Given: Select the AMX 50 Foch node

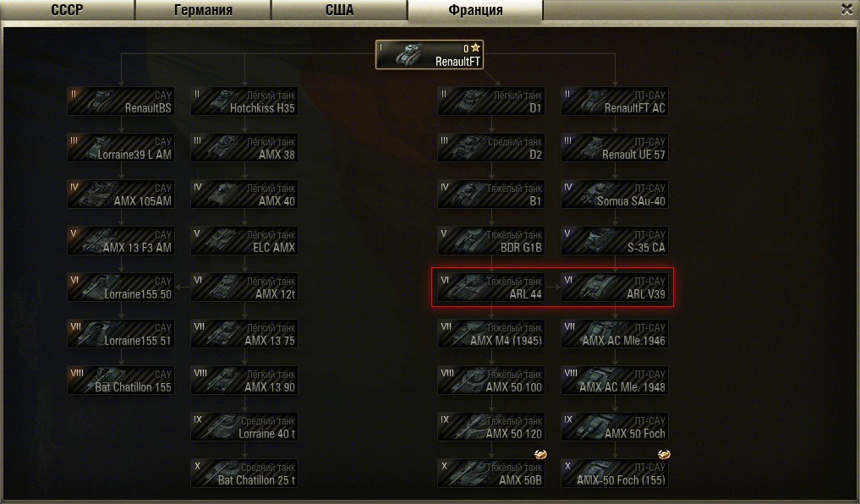Looking at the screenshot, I should click(x=615, y=427).
